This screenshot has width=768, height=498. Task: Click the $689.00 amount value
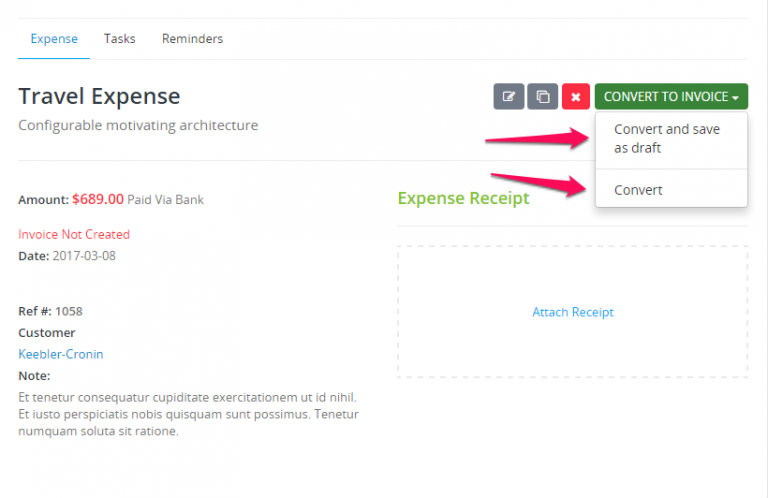(x=98, y=199)
